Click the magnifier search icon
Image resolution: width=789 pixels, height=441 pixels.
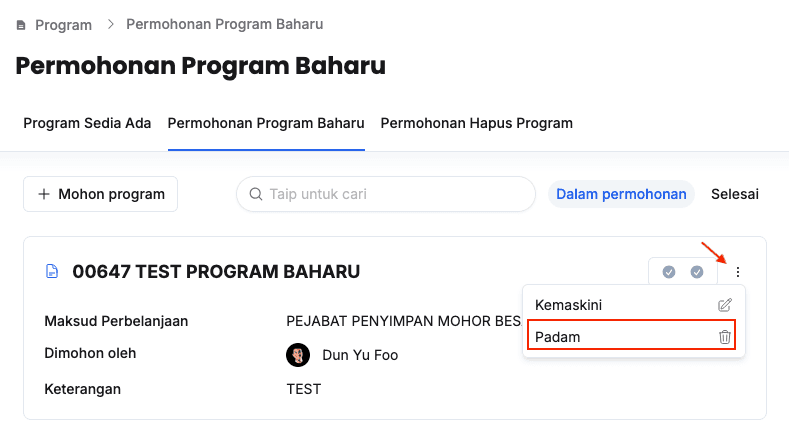pyautogui.click(x=255, y=194)
